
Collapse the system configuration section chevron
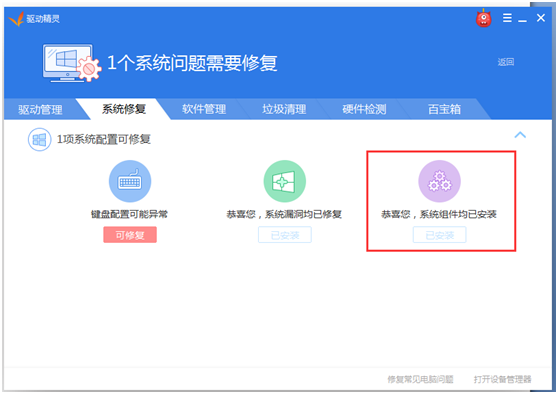tap(520, 135)
